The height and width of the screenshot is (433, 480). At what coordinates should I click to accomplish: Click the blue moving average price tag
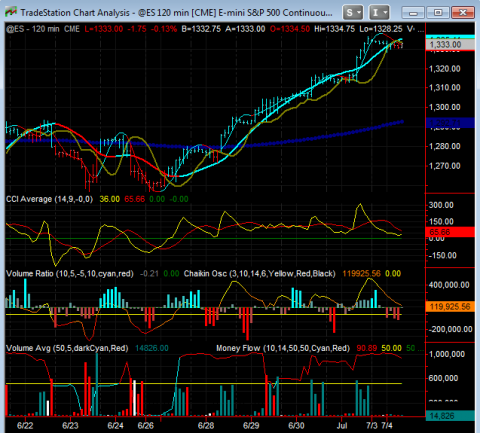point(450,123)
